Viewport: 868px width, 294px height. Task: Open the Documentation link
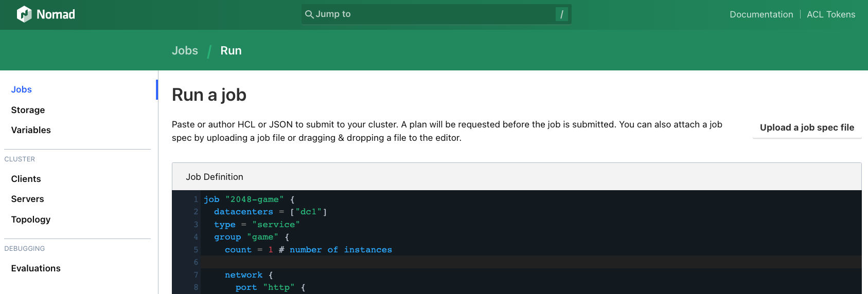point(761,14)
